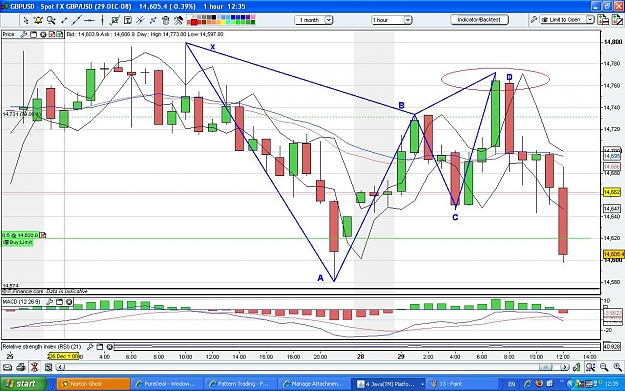Image resolution: width=625 pixels, height=391 pixels.
Task: Click the zoom in magnifier
Action: (x=618, y=367)
